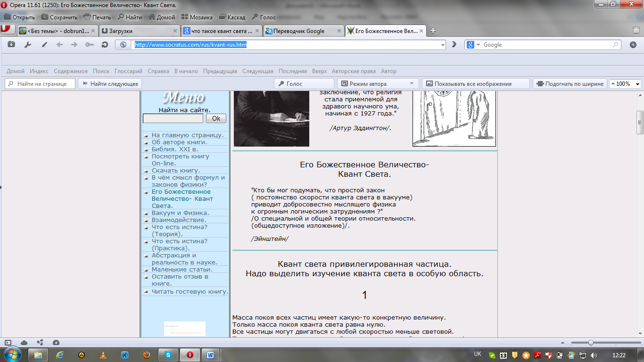Go back with the left arrow
Viewport: 644px width, 362px height.
click(x=59, y=45)
